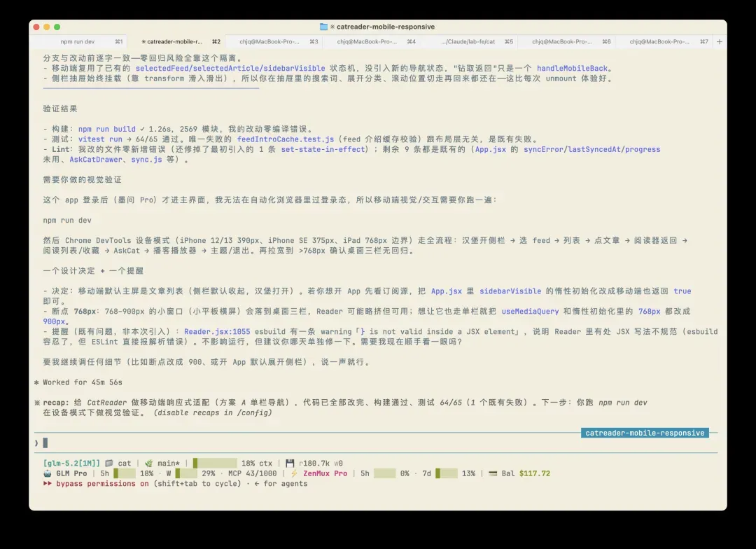Click the 'main*' branch name
This screenshot has width=756, height=549.
point(168,463)
